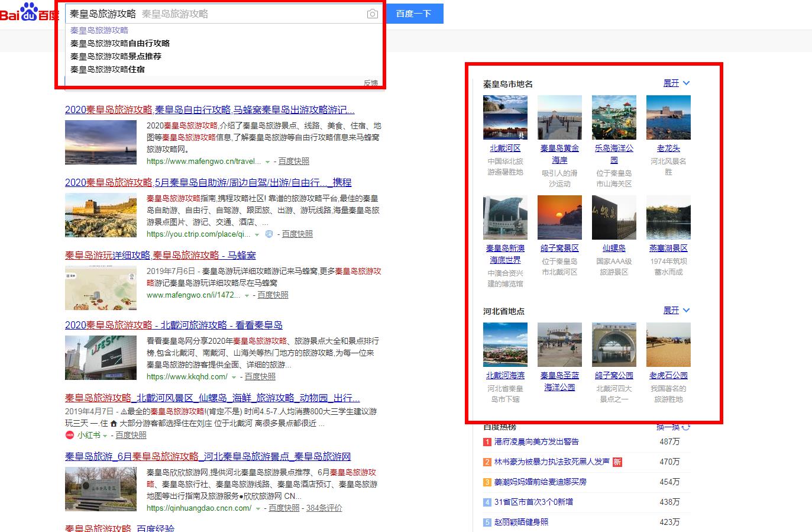The width and height of the screenshot is (812, 532).
Task: Select first suggestion 秦皇岛旅游攻略
Action: click(99, 30)
